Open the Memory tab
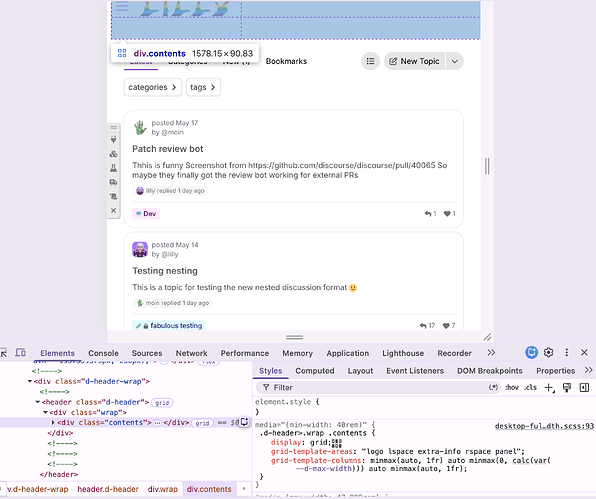The image size is (596, 499). click(297, 353)
